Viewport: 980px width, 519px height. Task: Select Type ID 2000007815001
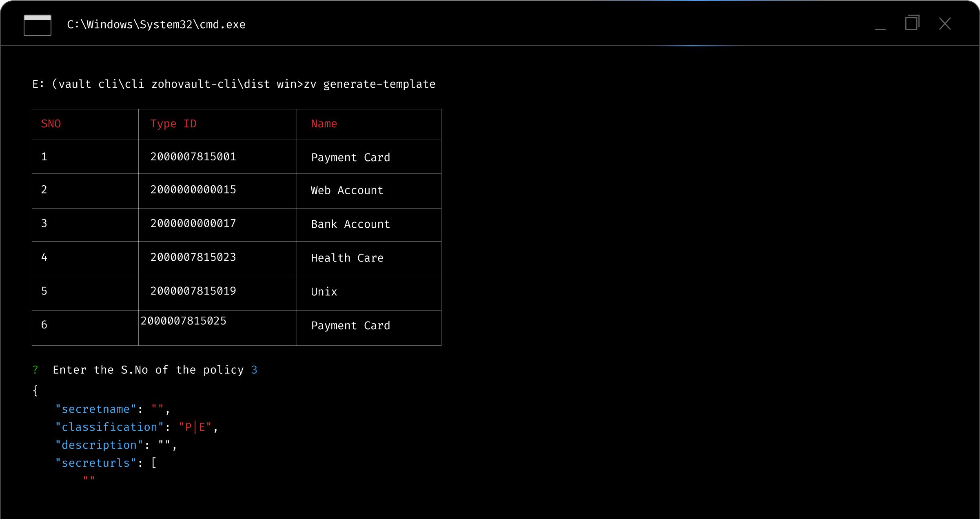193,157
